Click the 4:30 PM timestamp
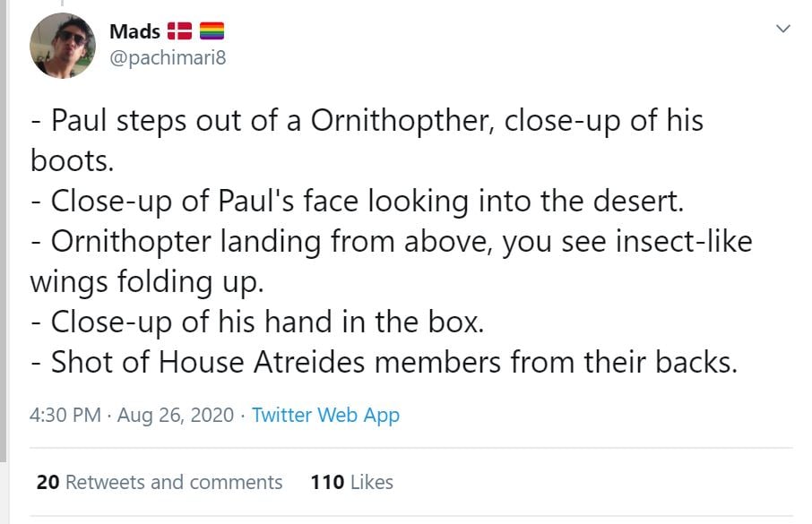The image size is (812, 524). click(64, 416)
